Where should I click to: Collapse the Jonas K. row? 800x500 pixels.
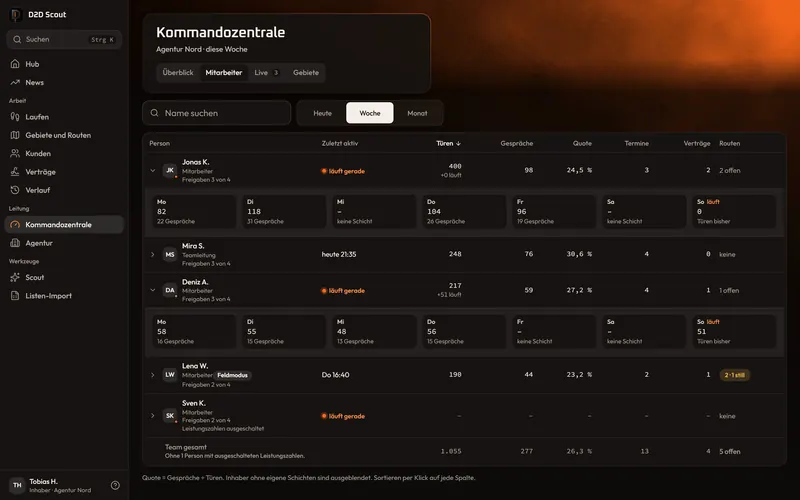pyautogui.click(x=153, y=170)
